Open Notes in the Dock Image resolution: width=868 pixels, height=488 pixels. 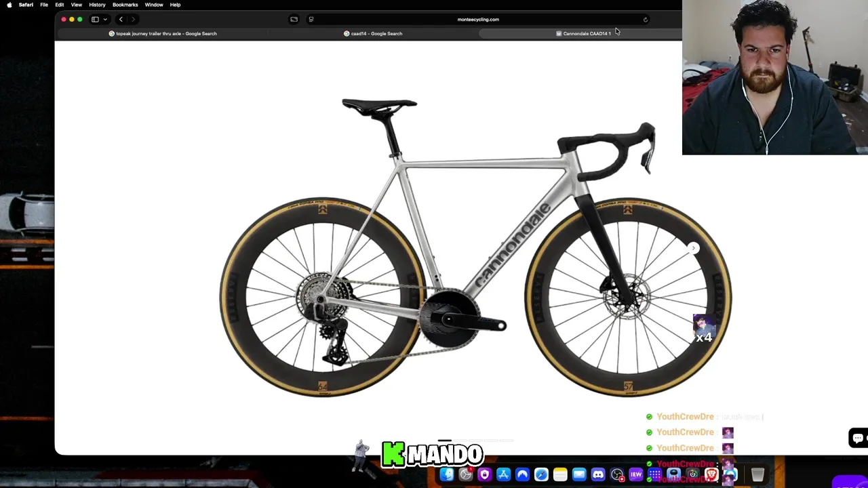tap(560, 474)
